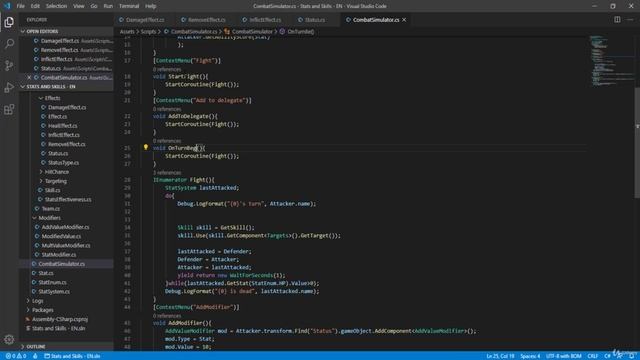Open the File menu
Viewport: 640px width, 360px height.
coord(20,6)
